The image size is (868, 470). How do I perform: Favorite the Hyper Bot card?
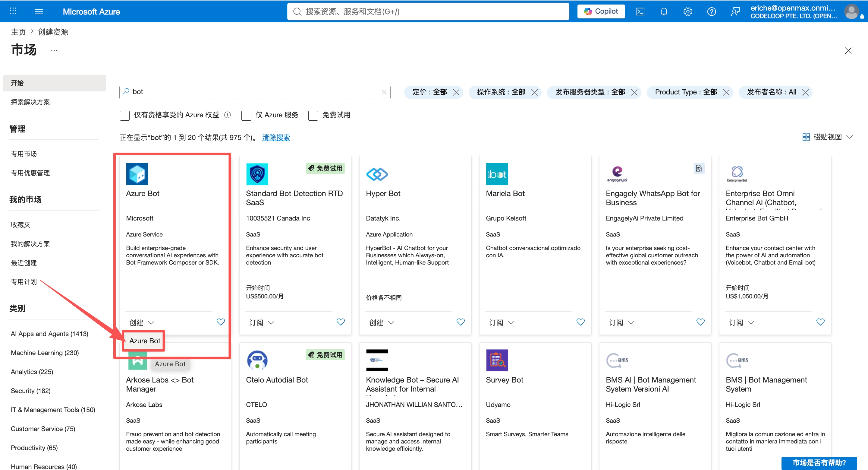[x=461, y=322]
